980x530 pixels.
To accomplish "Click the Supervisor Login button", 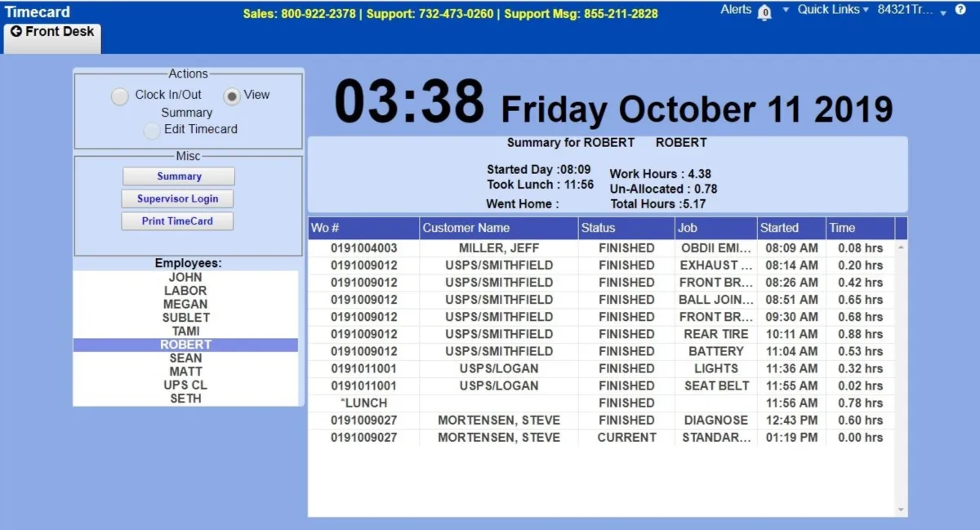I will (x=177, y=198).
